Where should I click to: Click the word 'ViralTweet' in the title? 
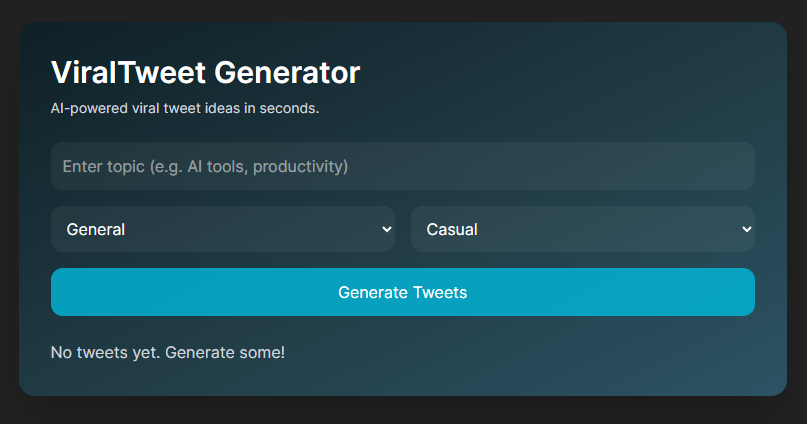click(x=124, y=73)
